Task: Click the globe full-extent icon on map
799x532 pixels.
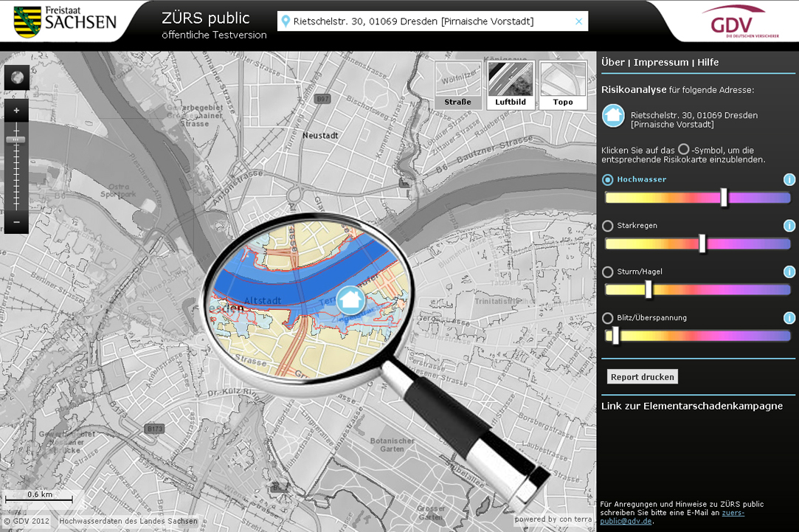Action: pos(17,77)
